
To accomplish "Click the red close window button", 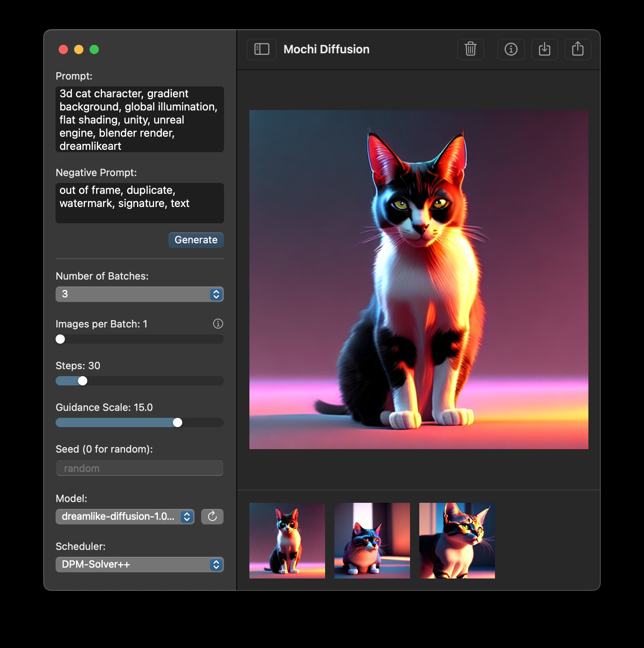I will tap(63, 49).
